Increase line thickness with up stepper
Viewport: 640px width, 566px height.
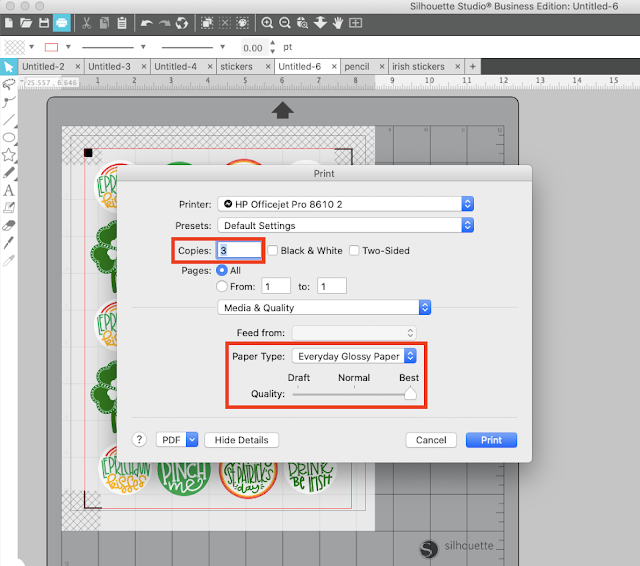(273, 43)
